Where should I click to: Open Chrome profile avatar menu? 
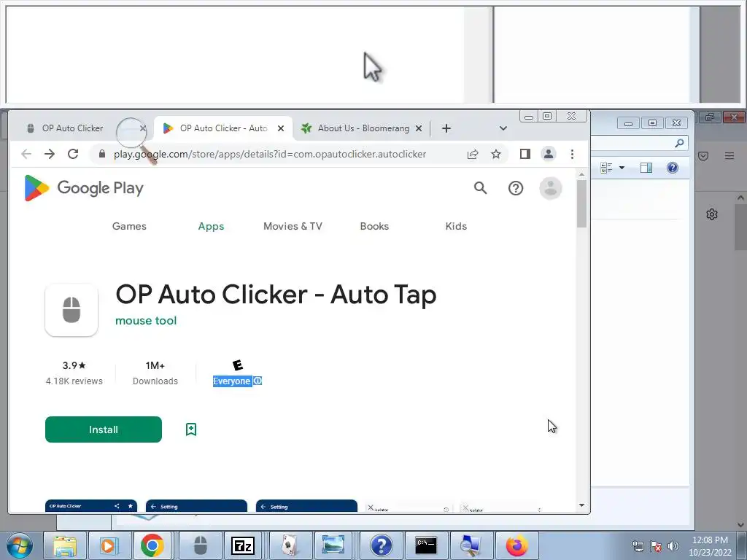pos(549,154)
